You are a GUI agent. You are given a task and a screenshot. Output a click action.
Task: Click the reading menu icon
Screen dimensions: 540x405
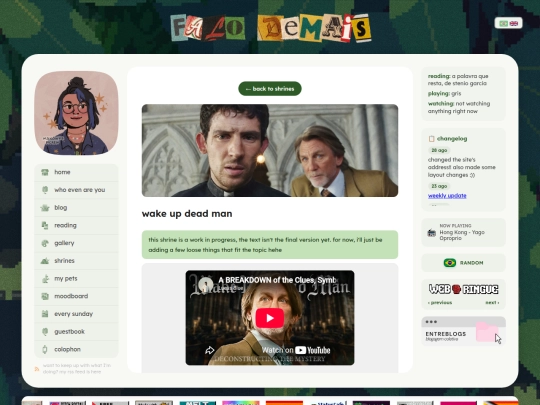[45, 225]
